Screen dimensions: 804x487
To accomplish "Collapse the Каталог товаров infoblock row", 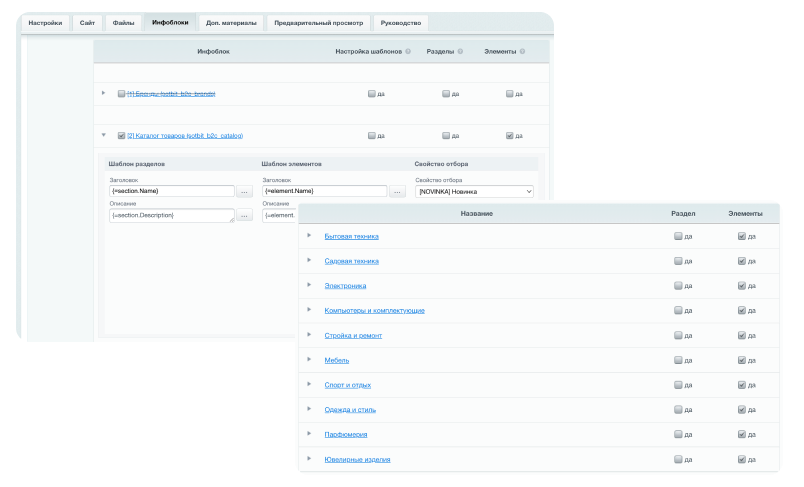I will point(103,135).
